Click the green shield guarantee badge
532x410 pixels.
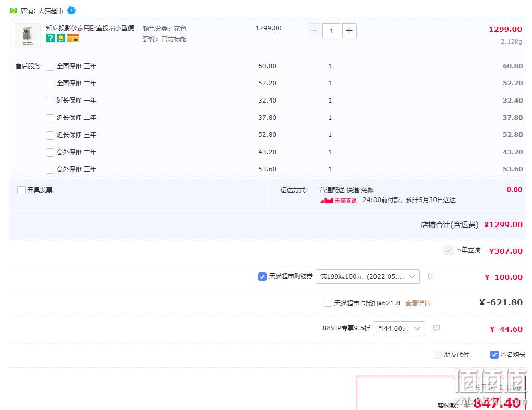(61, 38)
